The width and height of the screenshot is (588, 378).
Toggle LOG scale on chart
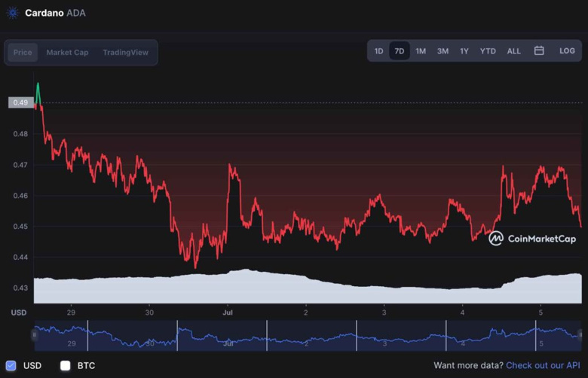pyautogui.click(x=567, y=50)
